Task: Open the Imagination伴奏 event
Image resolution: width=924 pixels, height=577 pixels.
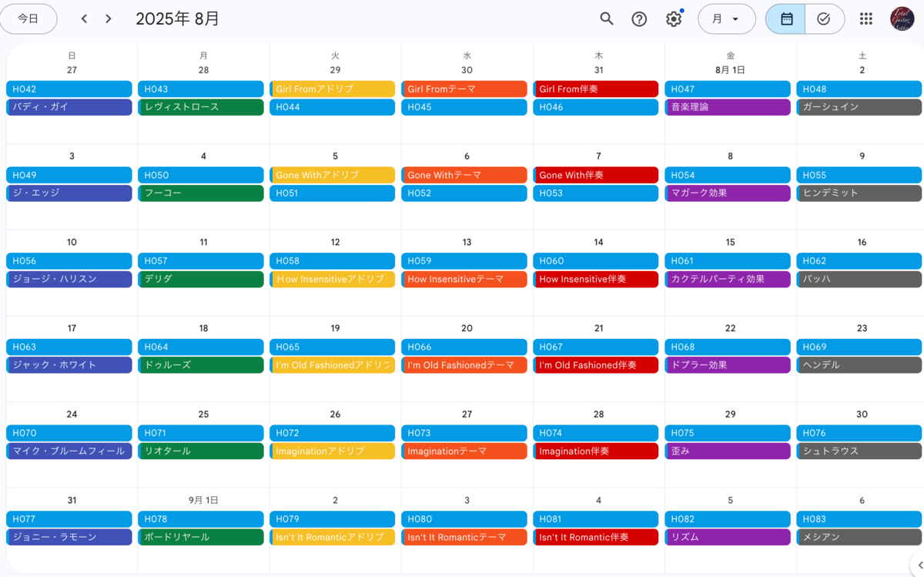Action: pos(596,451)
